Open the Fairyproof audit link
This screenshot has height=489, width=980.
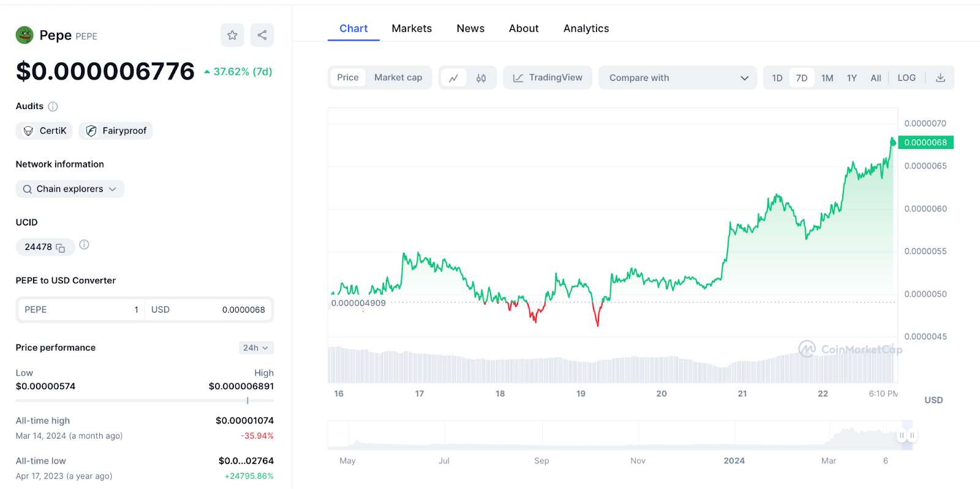[116, 131]
